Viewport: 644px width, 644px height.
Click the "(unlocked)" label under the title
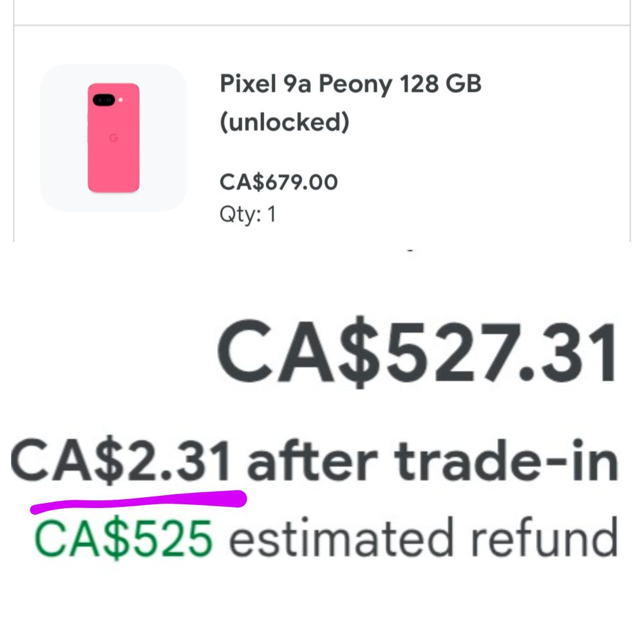coord(285,122)
